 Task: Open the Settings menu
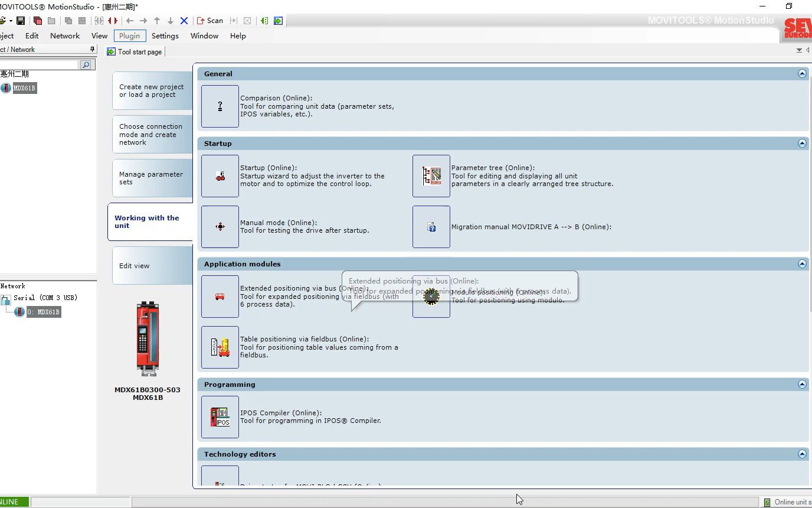[165, 36]
